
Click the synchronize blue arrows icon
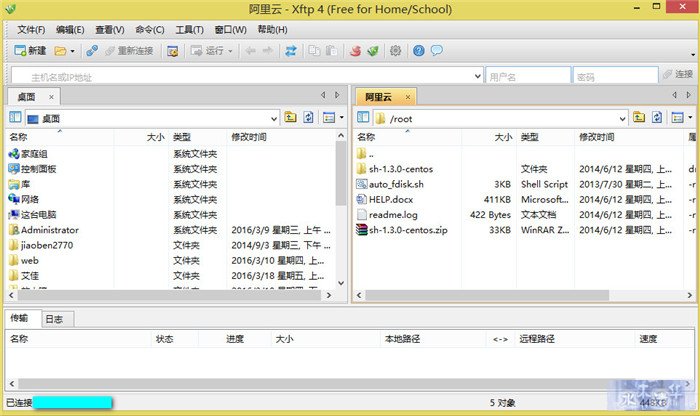(x=291, y=51)
